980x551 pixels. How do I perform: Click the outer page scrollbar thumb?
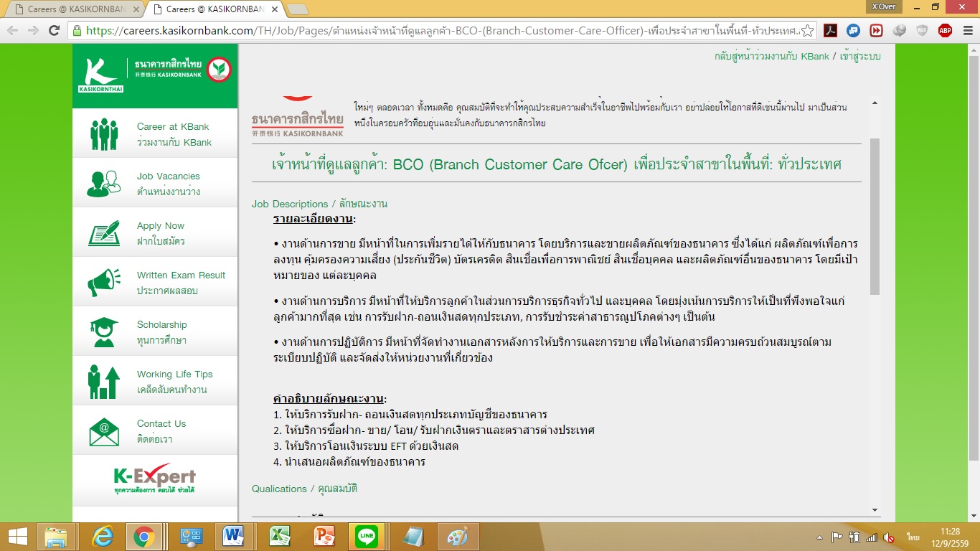[x=974, y=258]
